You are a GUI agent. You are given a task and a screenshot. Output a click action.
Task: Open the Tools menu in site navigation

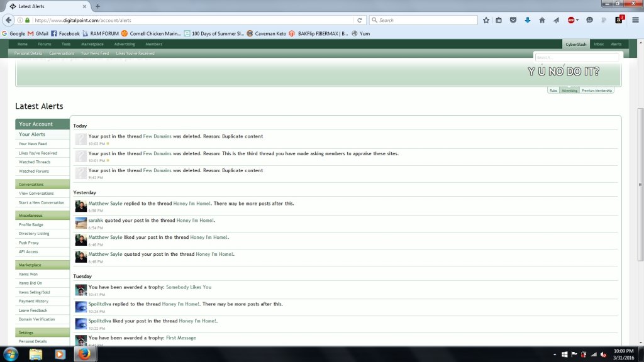coord(65,44)
